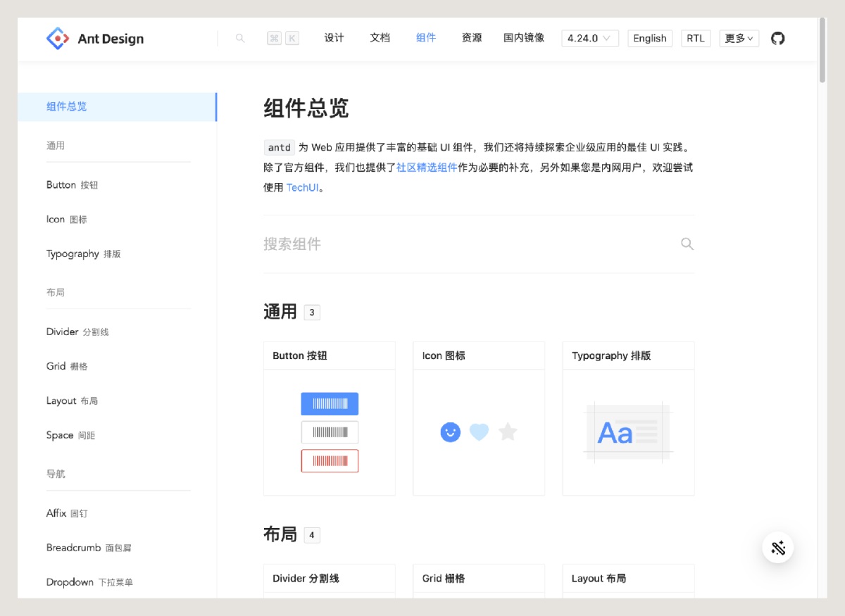Select the 组件 menu item
The height and width of the screenshot is (616, 845).
426,38
